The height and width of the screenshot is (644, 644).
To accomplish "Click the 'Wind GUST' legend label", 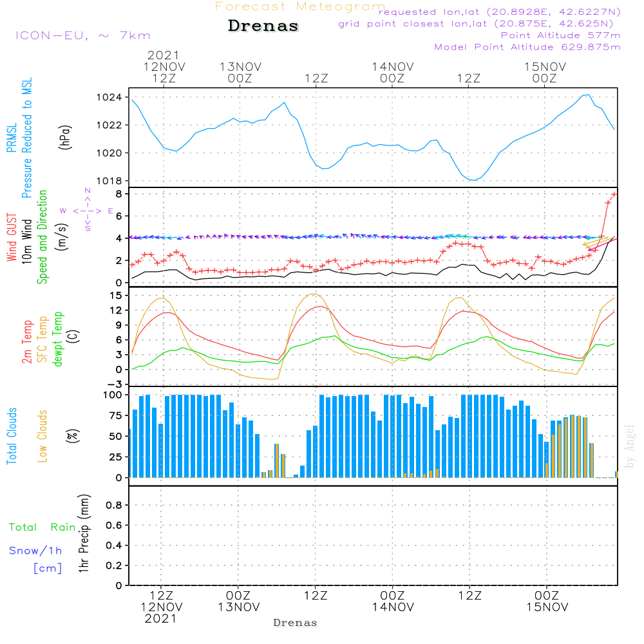I will pyautogui.click(x=12, y=237).
